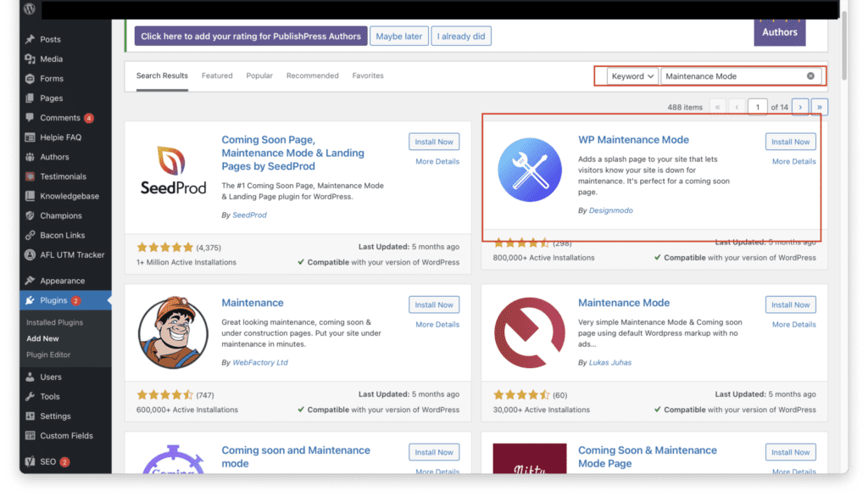Image resolution: width=868 pixels, height=497 pixels.
Task: Click the Appearance paintbrush icon
Action: point(31,281)
